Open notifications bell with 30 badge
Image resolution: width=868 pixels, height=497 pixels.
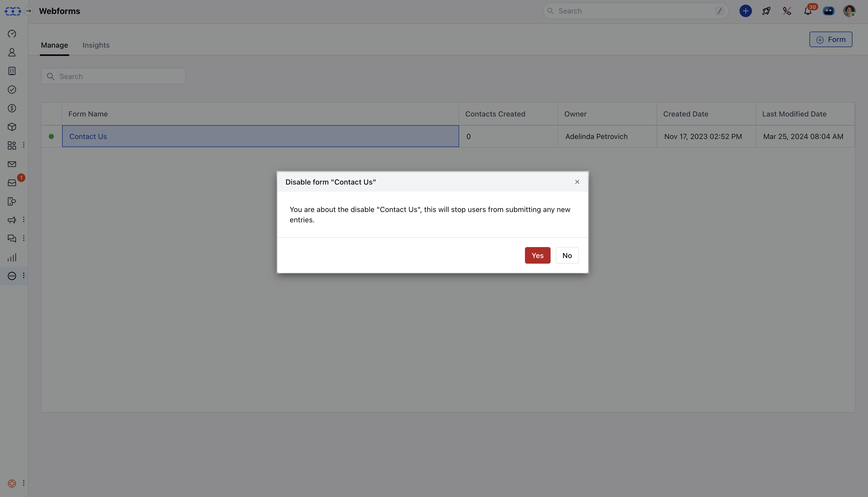(808, 11)
